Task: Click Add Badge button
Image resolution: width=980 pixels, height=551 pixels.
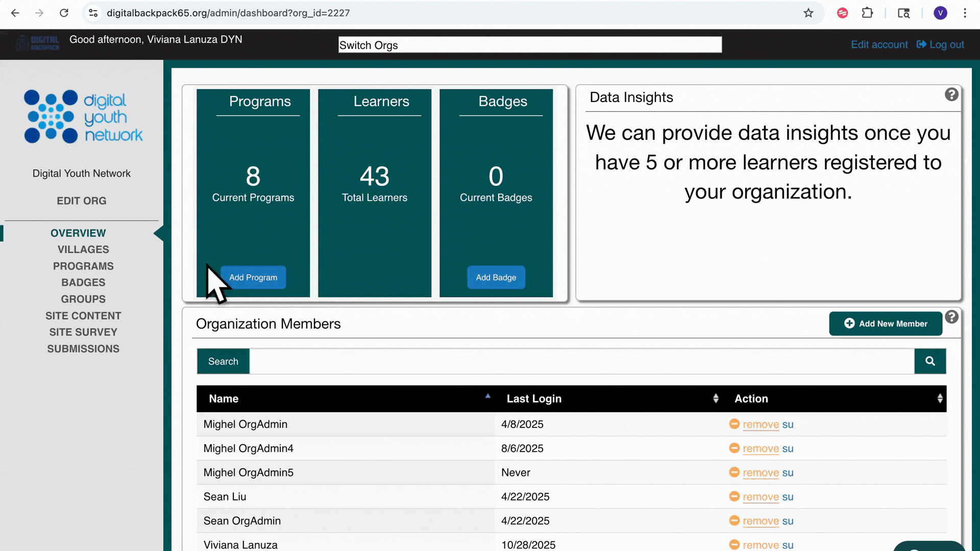Action: [496, 278]
